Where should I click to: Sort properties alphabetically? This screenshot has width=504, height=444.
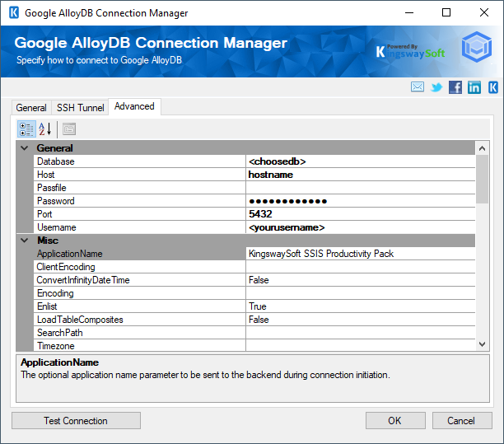[x=45, y=129]
